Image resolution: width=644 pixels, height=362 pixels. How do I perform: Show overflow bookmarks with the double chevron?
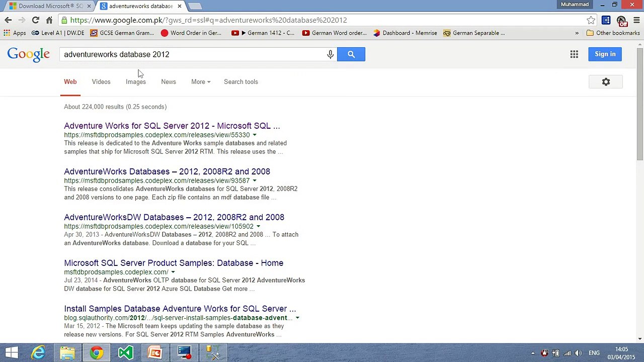click(x=577, y=33)
